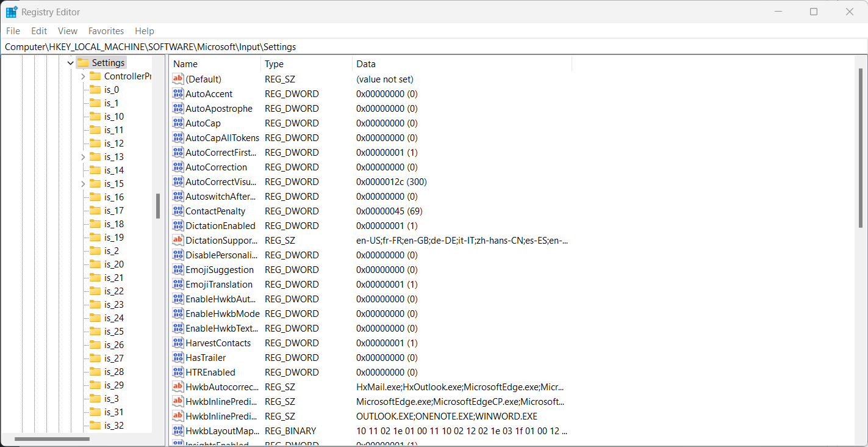Viewport: 868px width, 447px height.
Task: Select the is_31 key
Action: 114,412
